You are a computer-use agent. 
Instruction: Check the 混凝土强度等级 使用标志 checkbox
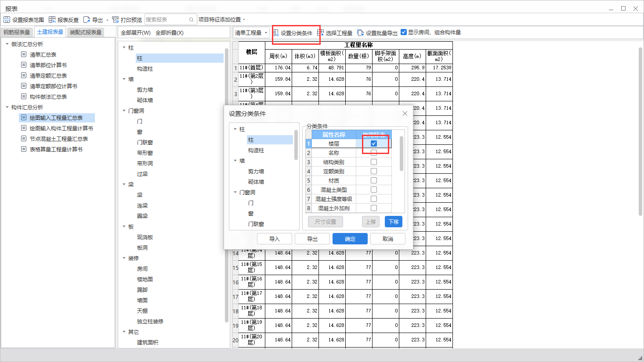click(x=374, y=199)
